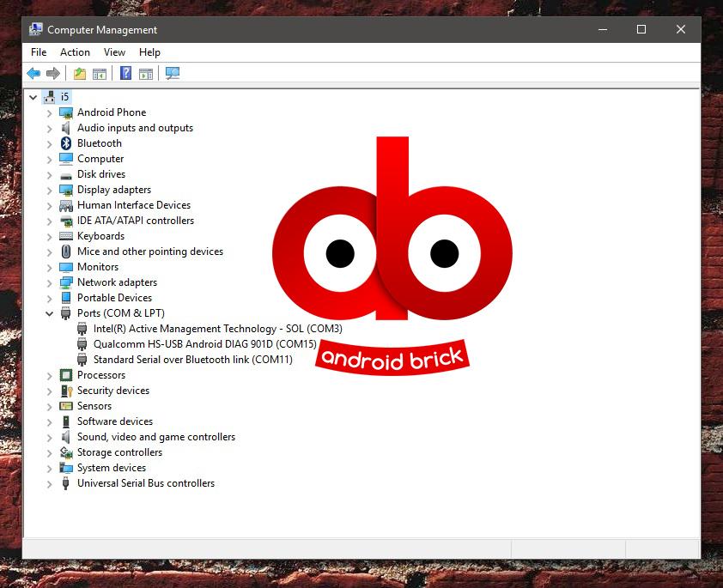The image size is (723, 588).
Task: Collapse the Ports (COM & LPT) node
Action: point(49,313)
